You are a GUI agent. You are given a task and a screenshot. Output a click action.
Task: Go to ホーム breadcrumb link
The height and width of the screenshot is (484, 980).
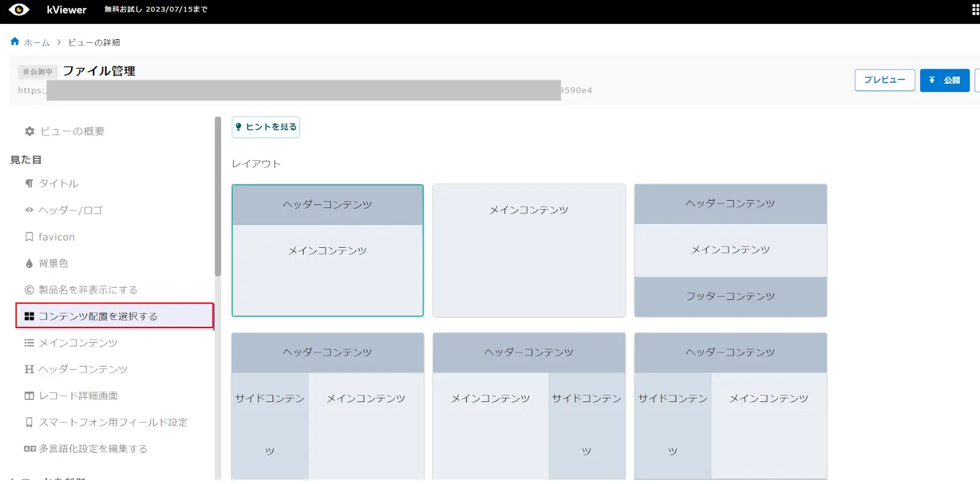click(x=37, y=42)
